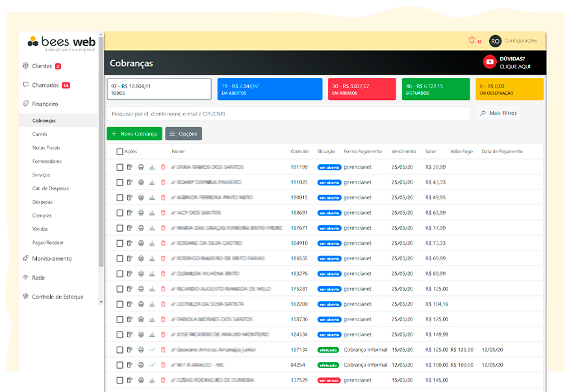Click the Controle de Estoque cart icon
Viewport: 569px width, 392px height.
click(25, 296)
